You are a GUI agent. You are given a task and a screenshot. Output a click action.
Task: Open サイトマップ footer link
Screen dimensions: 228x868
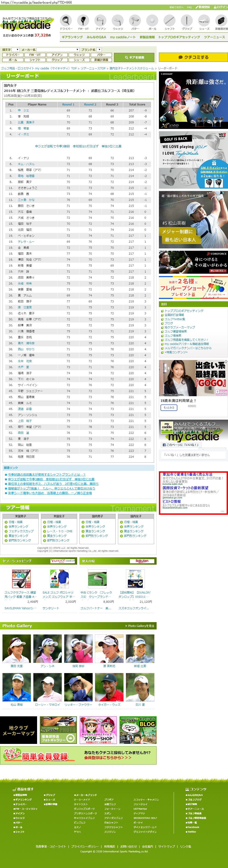(x=167, y=846)
